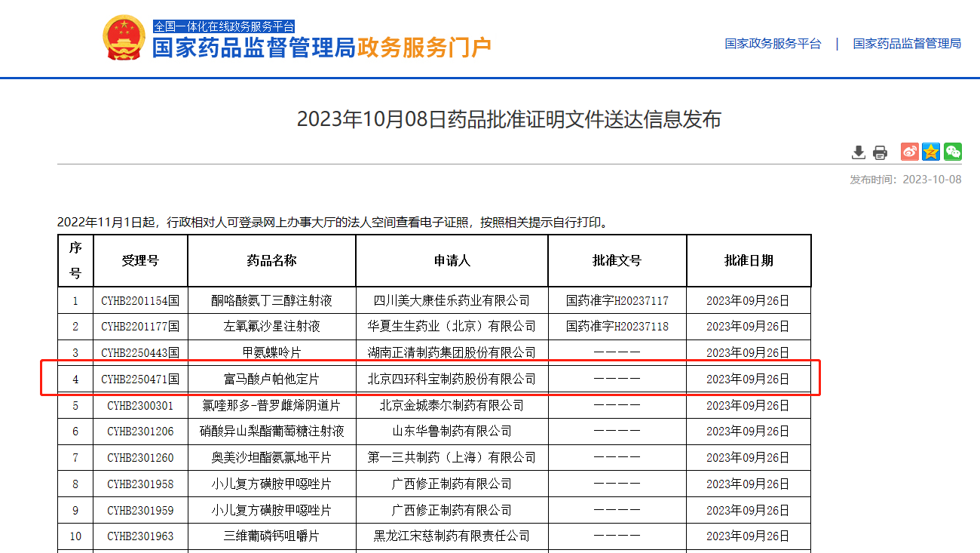Select cell 北京四环科宝制药股份有限公司
The image size is (980, 553).
point(452,379)
